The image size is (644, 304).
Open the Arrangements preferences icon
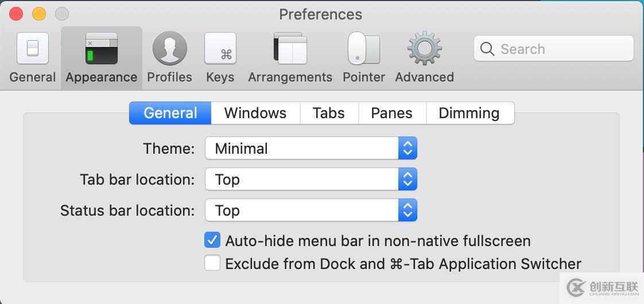(290, 49)
